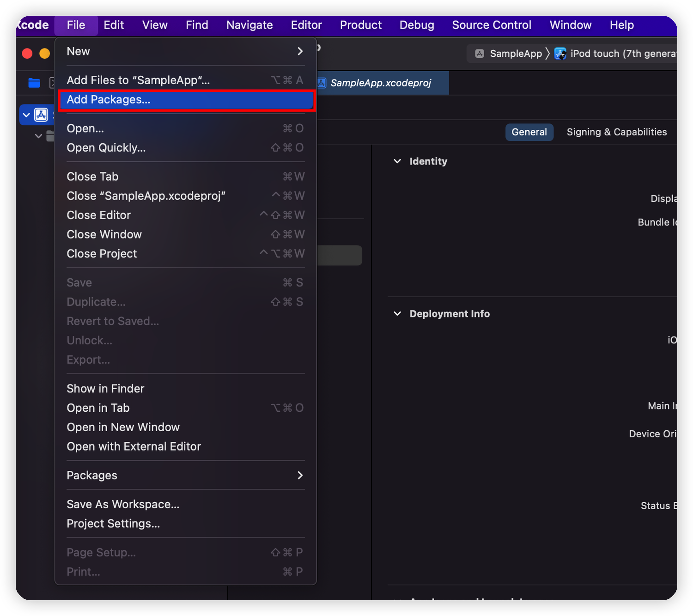Expand the Packages submenu arrow
The image size is (693, 616).
(300, 476)
